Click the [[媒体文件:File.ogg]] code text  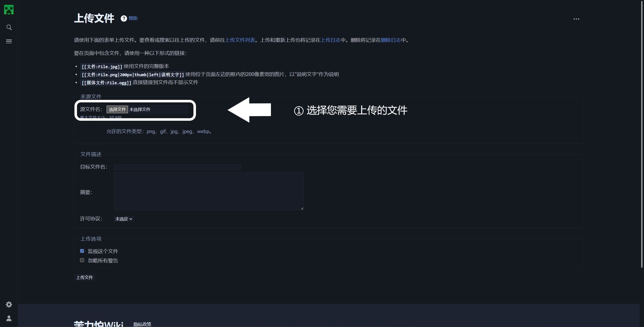106,83
